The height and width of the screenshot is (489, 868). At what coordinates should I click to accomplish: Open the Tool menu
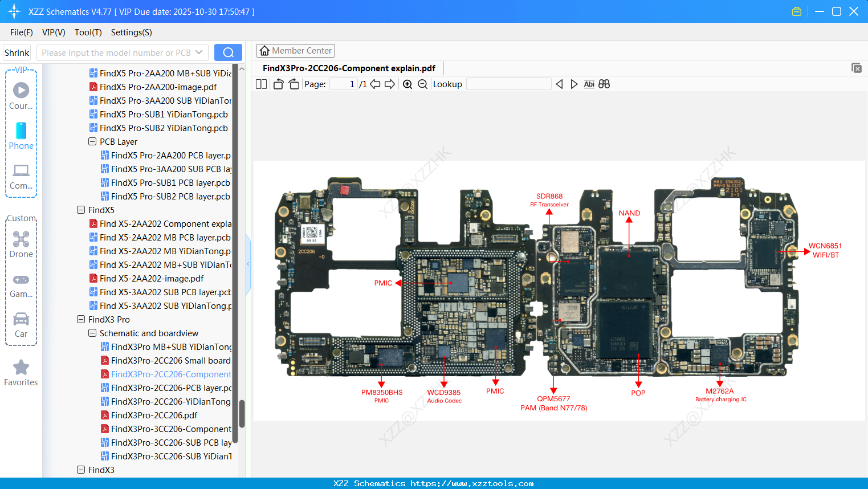pos(88,32)
